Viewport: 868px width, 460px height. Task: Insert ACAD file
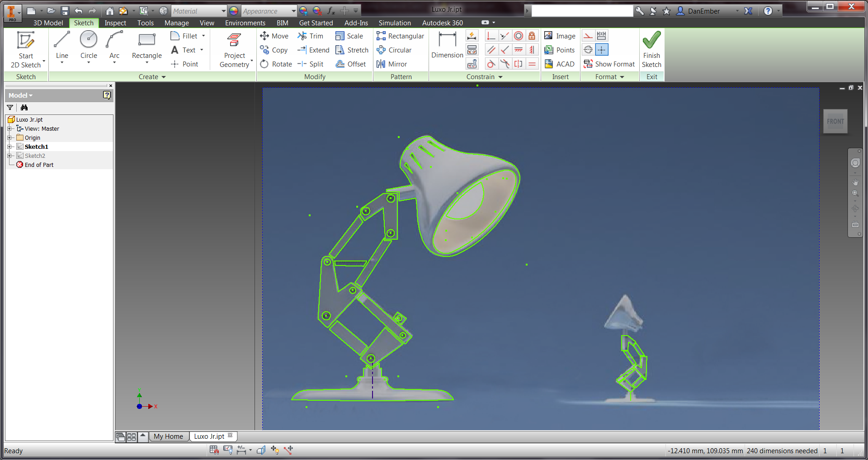coord(560,64)
